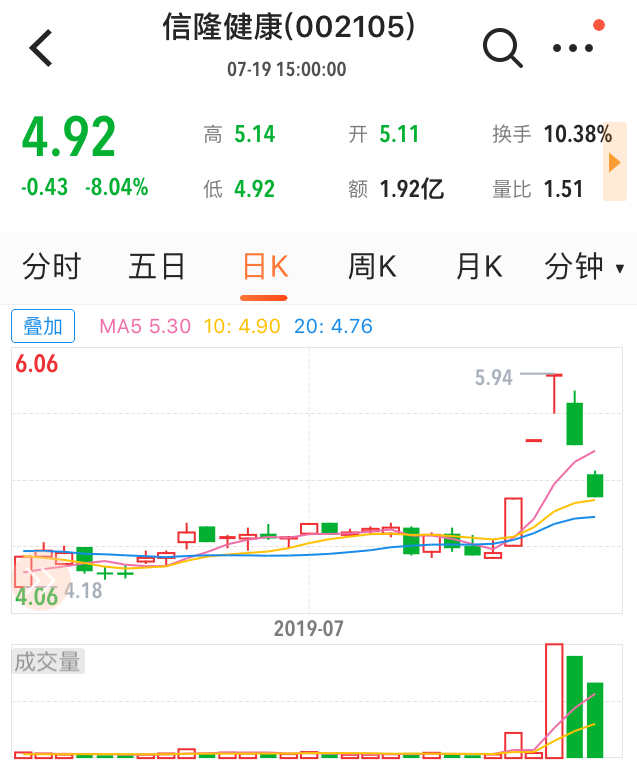The height and width of the screenshot is (762, 637).
Task: Tap the back arrow icon
Action: pyautogui.click(x=41, y=48)
